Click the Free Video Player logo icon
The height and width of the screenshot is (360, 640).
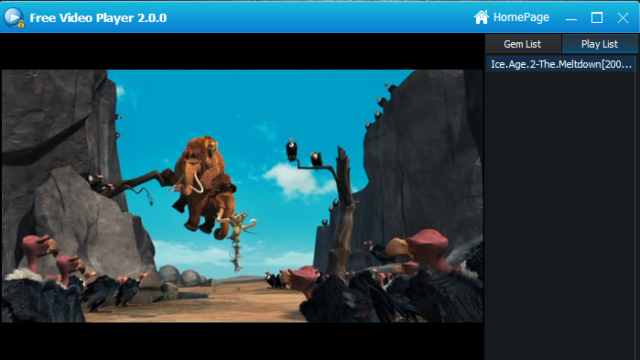click(x=13, y=17)
